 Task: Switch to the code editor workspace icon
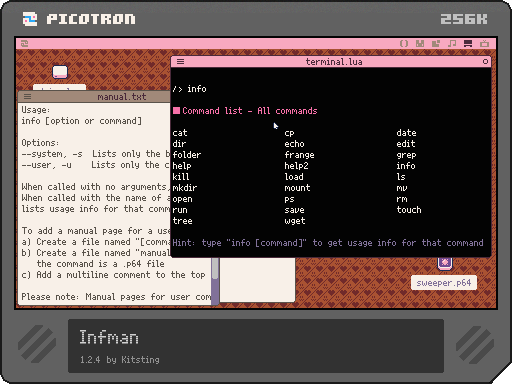404,44
